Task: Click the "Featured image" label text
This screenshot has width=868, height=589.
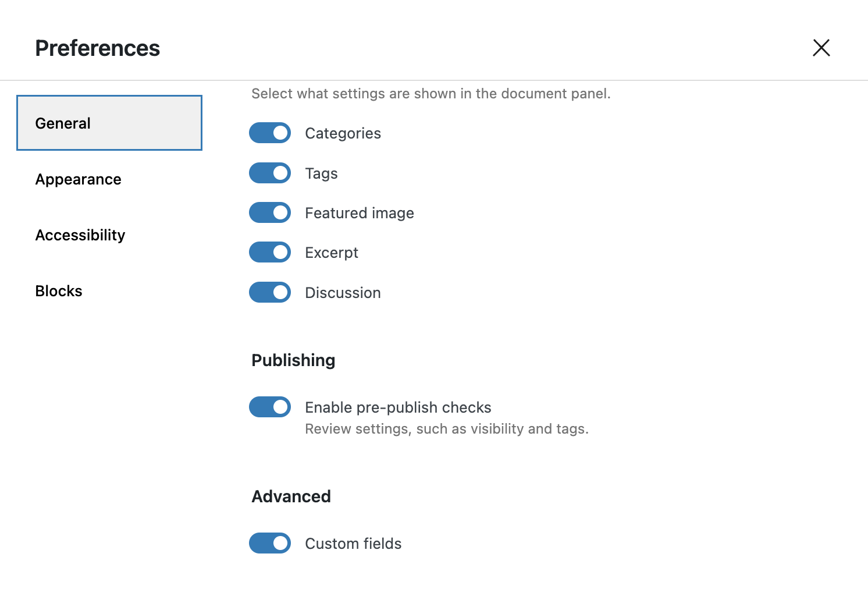Action: pos(359,213)
